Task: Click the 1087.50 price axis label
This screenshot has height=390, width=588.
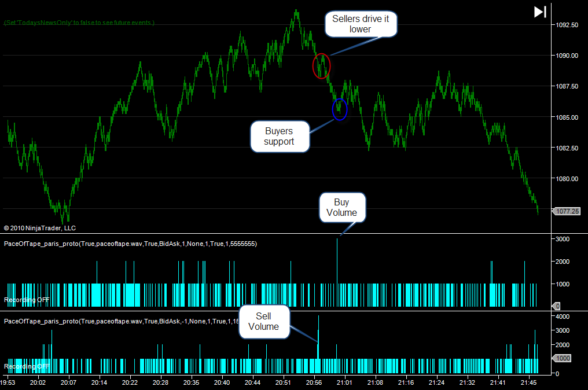Action: pyautogui.click(x=567, y=86)
